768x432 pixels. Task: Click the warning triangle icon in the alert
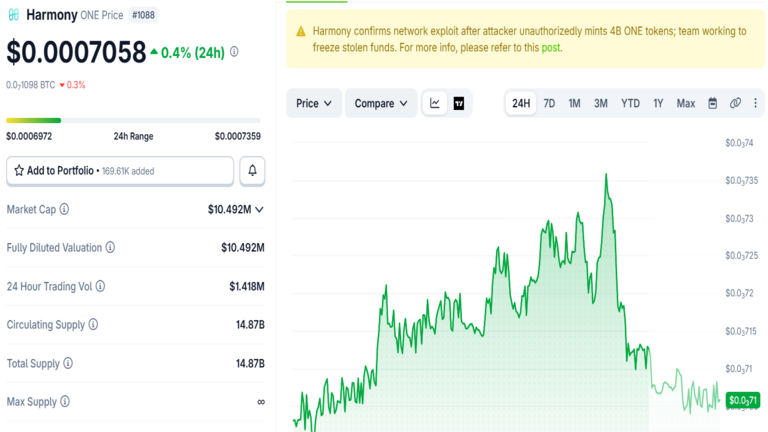[x=301, y=32]
